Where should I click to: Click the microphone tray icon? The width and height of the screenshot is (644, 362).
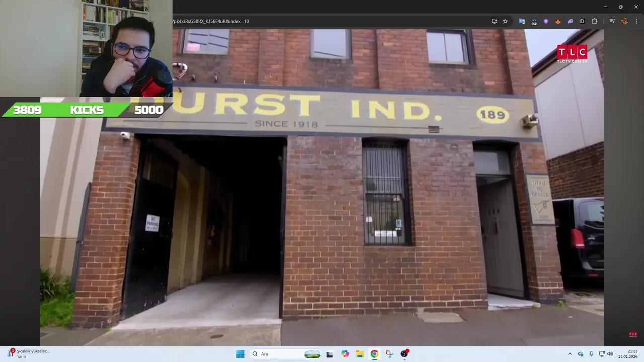click(591, 354)
